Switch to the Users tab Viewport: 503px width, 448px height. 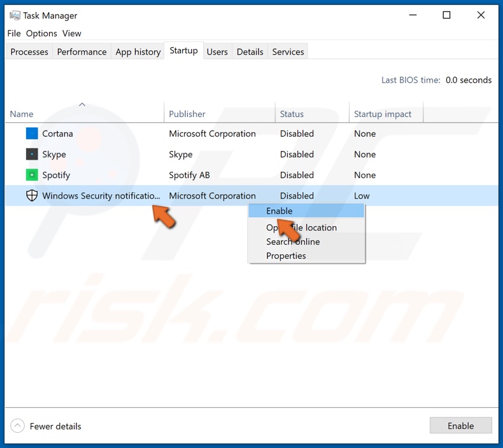point(217,52)
